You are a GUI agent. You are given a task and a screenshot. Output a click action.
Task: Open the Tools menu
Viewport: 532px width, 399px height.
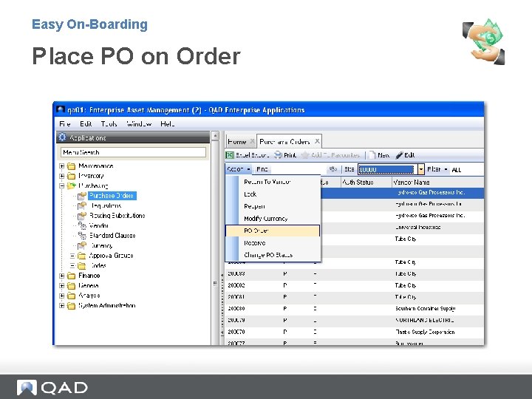click(x=109, y=124)
